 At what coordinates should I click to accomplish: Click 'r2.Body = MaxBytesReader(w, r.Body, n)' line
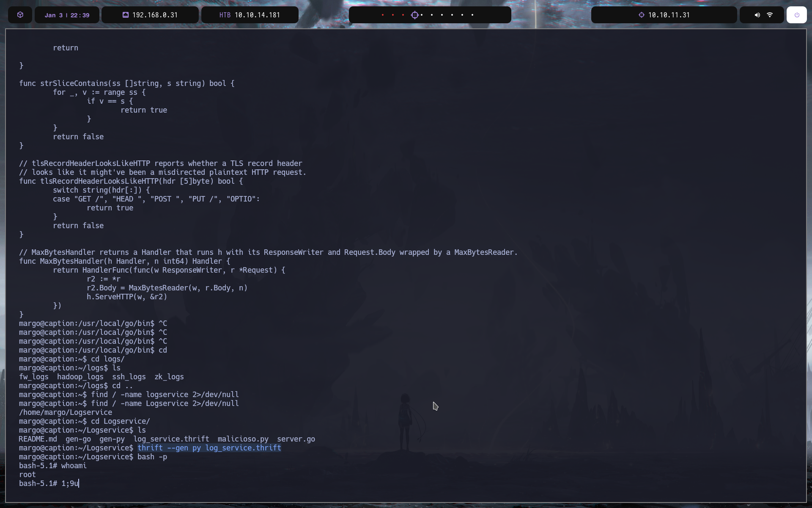pyautogui.click(x=167, y=288)
